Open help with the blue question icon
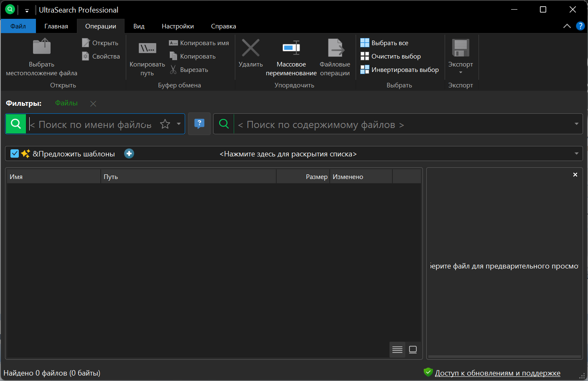 580,26
